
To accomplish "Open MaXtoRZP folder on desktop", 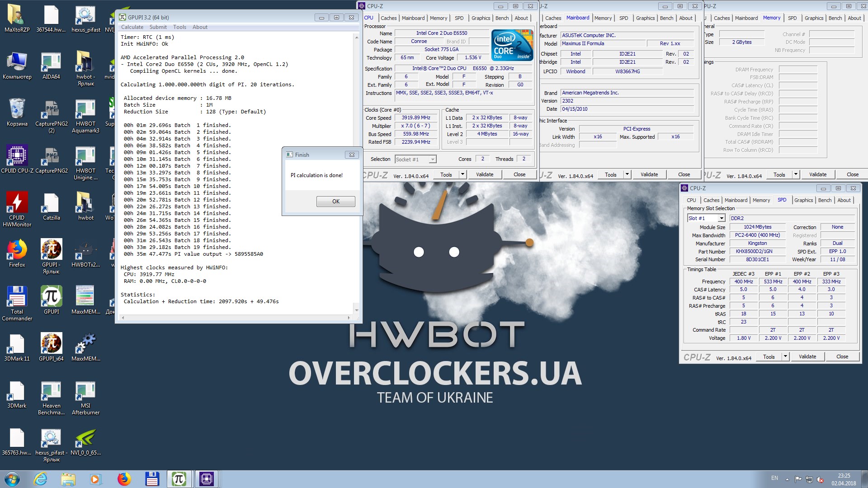I will tap(17, 18).
